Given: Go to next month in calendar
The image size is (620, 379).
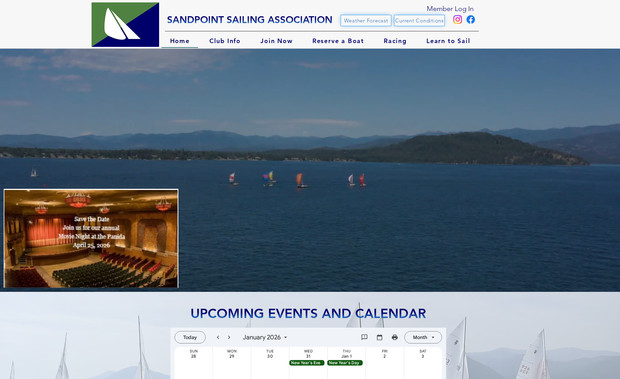Looking at the screenshot, I should coord(229,338).
